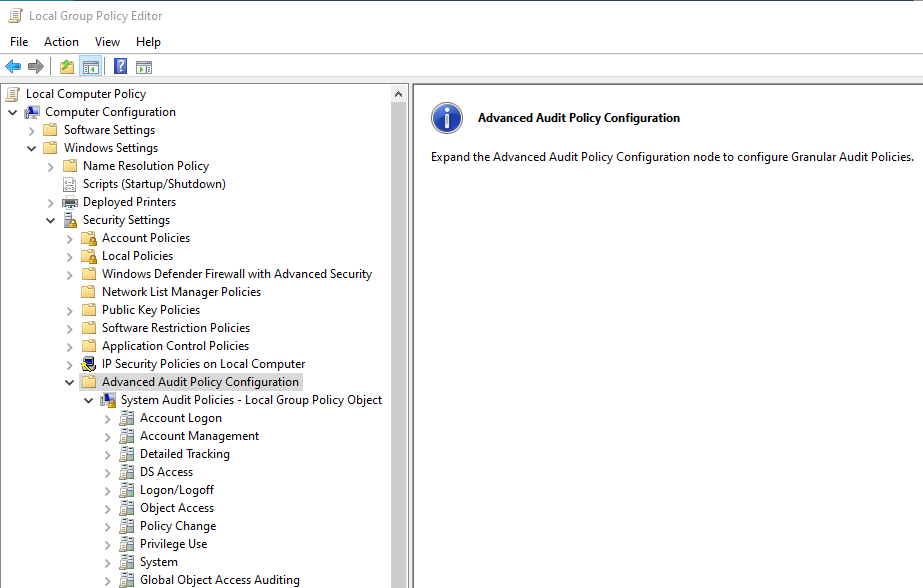Screen dimensions: 923x588
Task: Toggle the Show/Hide Action Pane icon
Action: (144, 67)
